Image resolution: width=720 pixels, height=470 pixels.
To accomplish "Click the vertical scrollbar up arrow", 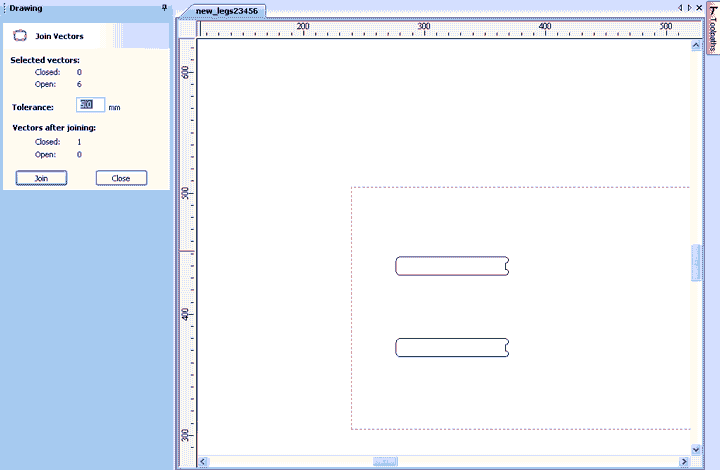I will coord(696,45).
